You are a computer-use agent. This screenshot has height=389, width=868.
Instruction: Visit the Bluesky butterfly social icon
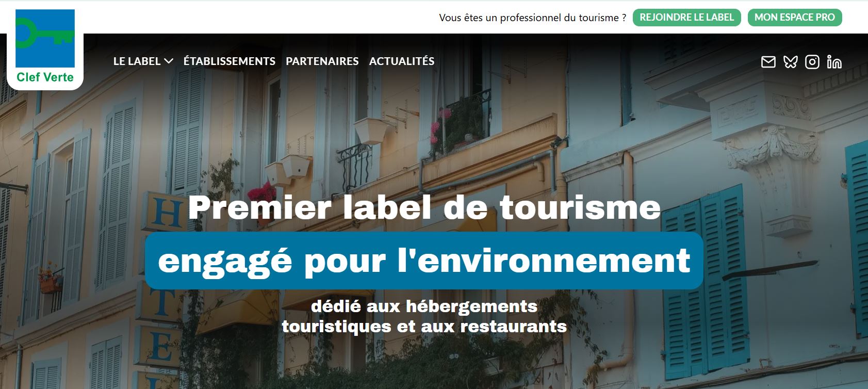click(x=790, y=62)
